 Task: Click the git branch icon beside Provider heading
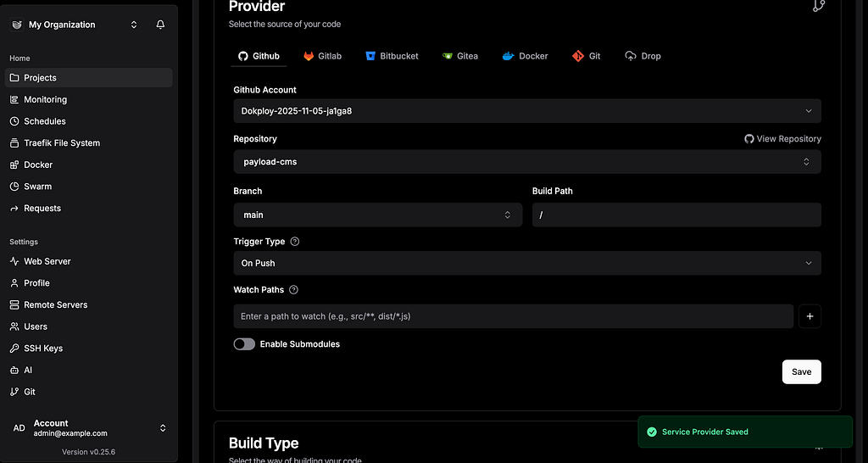[818, 6]
